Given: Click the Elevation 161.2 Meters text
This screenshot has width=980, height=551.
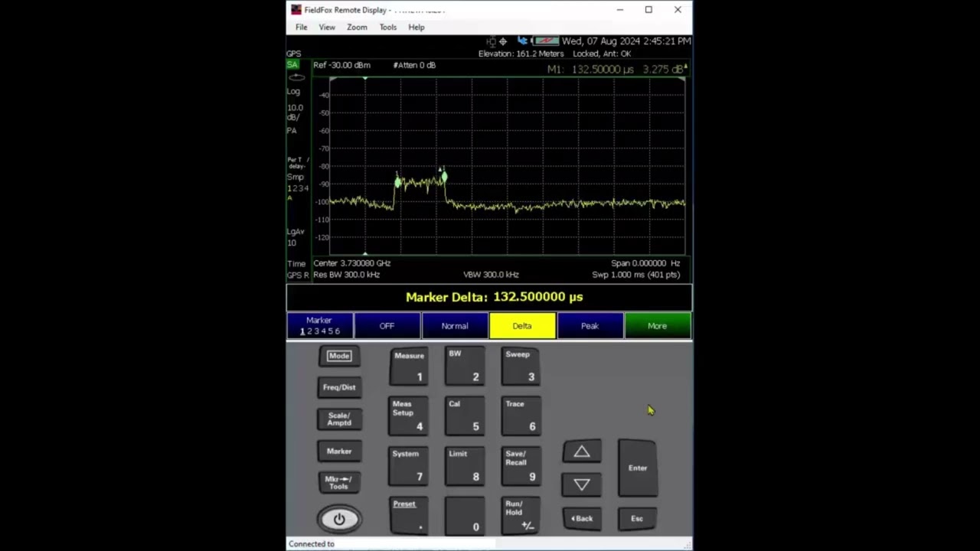Looking at the screenshot, I should [x=521, y=54].
